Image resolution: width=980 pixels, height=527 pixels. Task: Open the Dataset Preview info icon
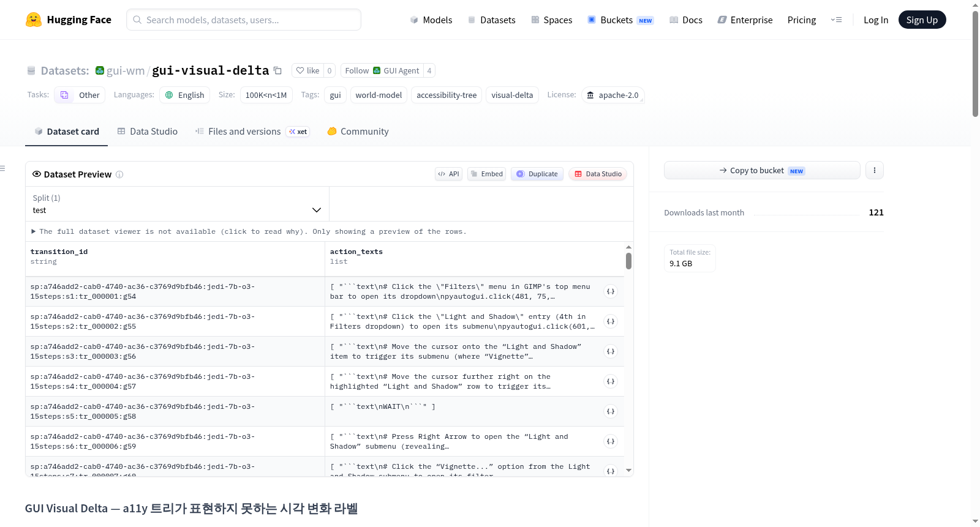pos(119,174)
